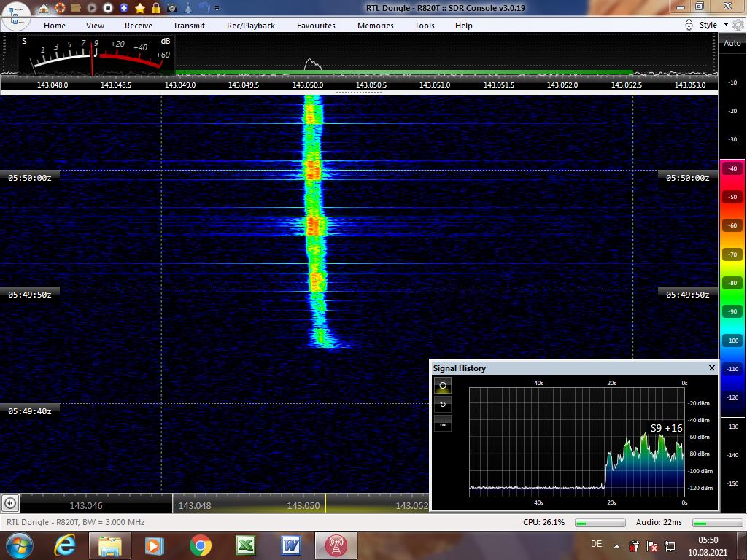The width and height of the screenshot is (747, 560).
Task: Open the lifebuoy support icon
Action: tap(60, 8)
